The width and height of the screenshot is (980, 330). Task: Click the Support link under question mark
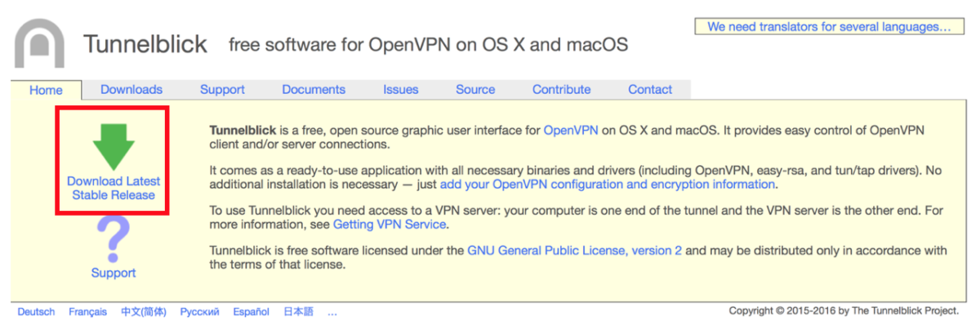114,273
